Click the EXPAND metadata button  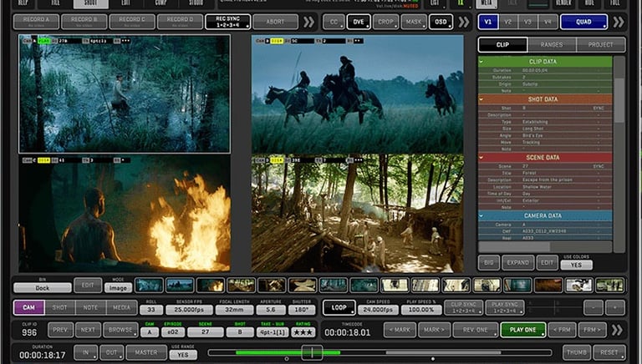click(x=518, y=263)
